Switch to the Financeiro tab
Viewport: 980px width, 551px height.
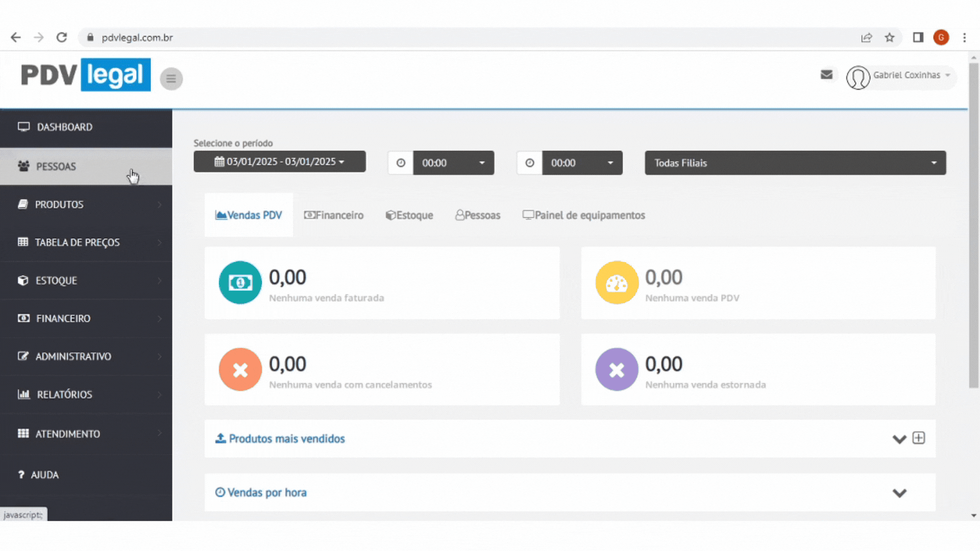334,215
